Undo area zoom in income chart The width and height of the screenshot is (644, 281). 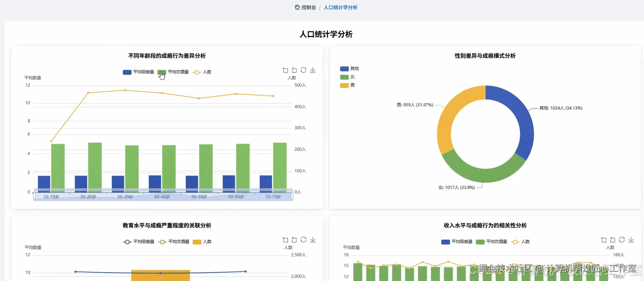(x=613, y=240)
